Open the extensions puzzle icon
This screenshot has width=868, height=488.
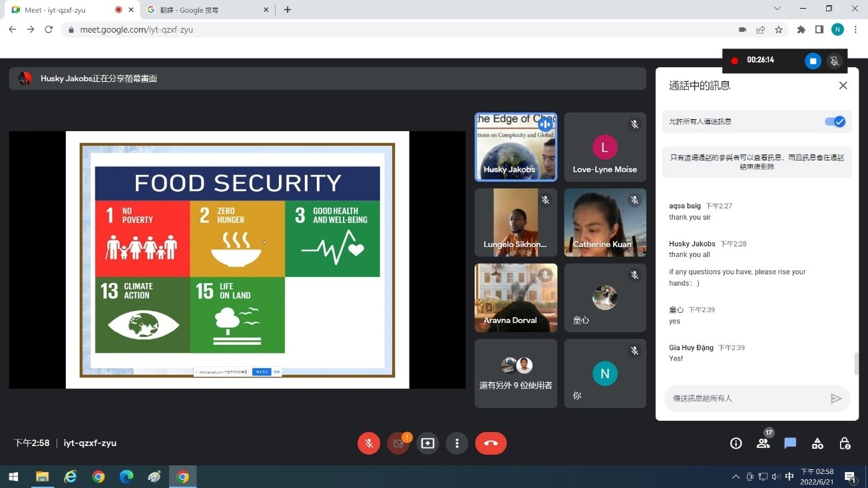[801, 29]
